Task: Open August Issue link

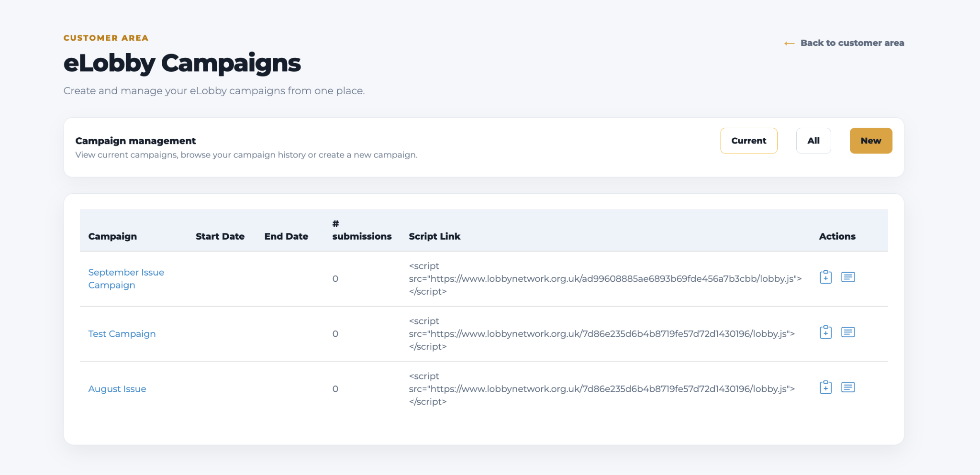Action: tap(117, 389)
